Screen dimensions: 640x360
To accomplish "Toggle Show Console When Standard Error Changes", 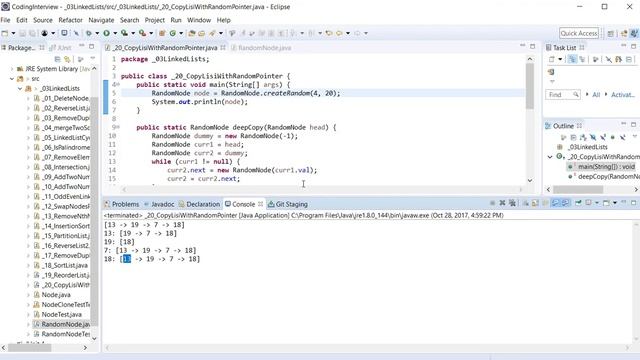I will tap(565, 203).
